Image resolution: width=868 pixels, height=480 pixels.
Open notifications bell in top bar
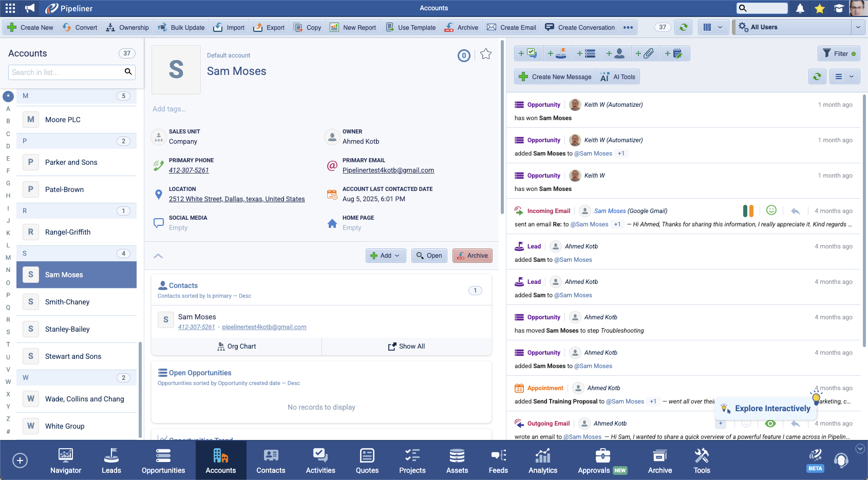pyautogui.click(x=800, y=8)
